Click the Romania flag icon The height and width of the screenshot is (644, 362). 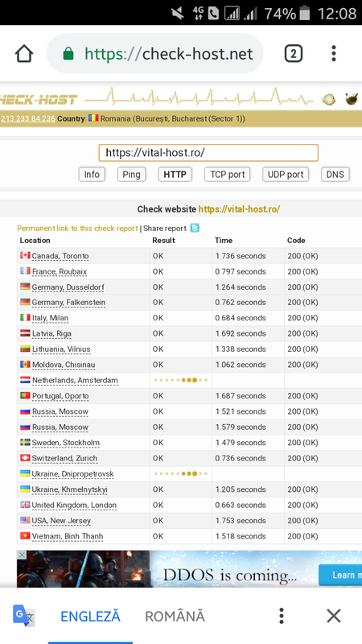coord(93,118)
